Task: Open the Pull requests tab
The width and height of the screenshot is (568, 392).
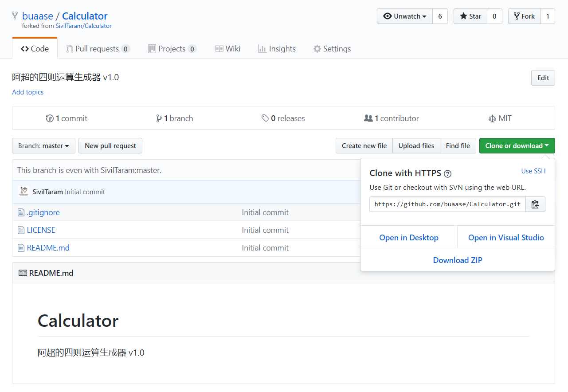Action: 98,49
